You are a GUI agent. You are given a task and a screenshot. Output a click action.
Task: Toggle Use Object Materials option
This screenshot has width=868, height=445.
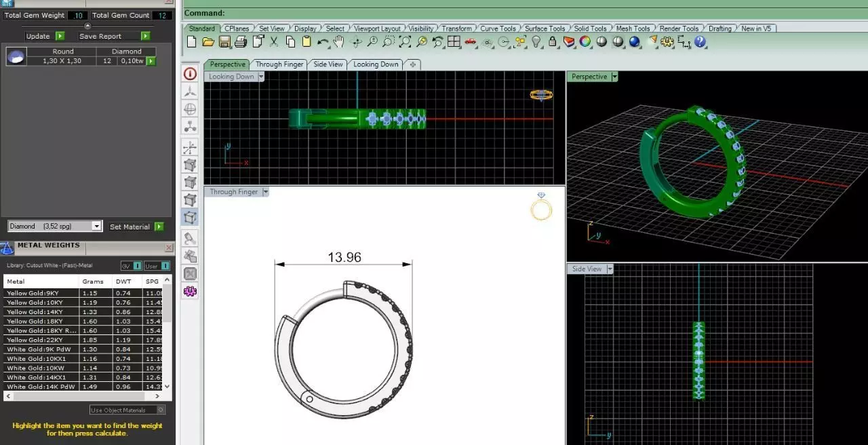tap(127, 410)
